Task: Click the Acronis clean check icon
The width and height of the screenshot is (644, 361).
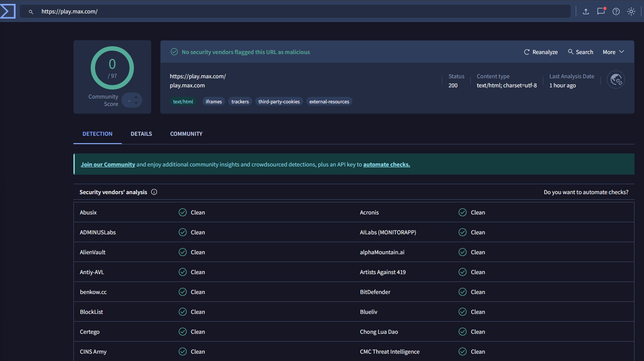Action: tap(463, 212)
